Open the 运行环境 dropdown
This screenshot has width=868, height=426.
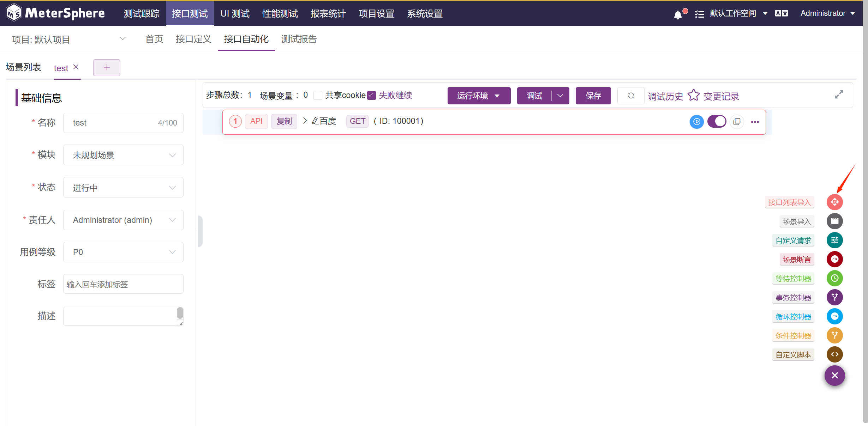click(x=479, y=96)
